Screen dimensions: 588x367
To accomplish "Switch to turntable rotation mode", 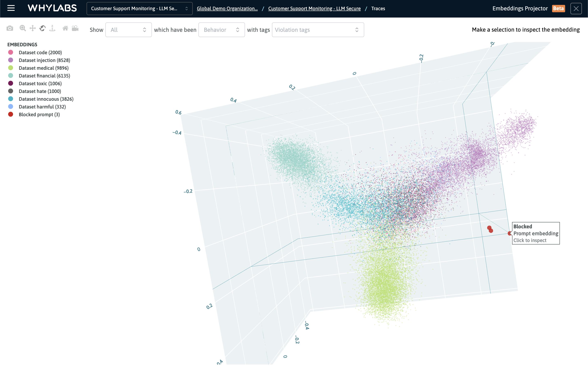I will [52, 28].
